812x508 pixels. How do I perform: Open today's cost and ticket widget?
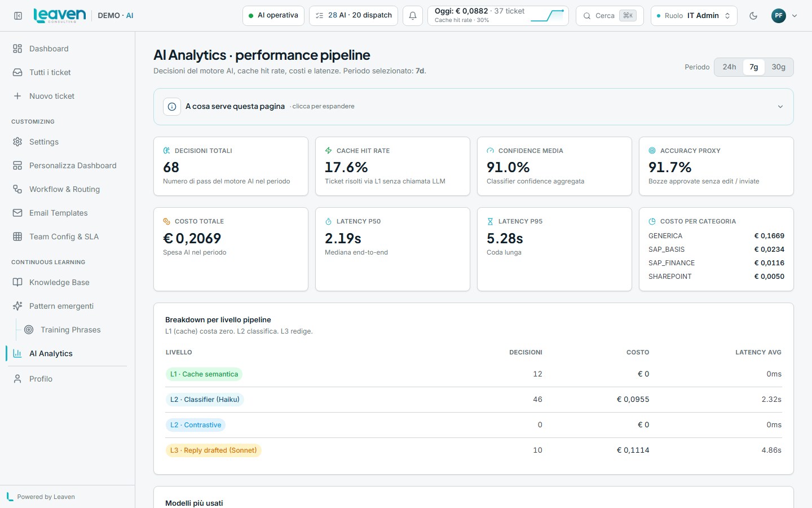point(498,16)
